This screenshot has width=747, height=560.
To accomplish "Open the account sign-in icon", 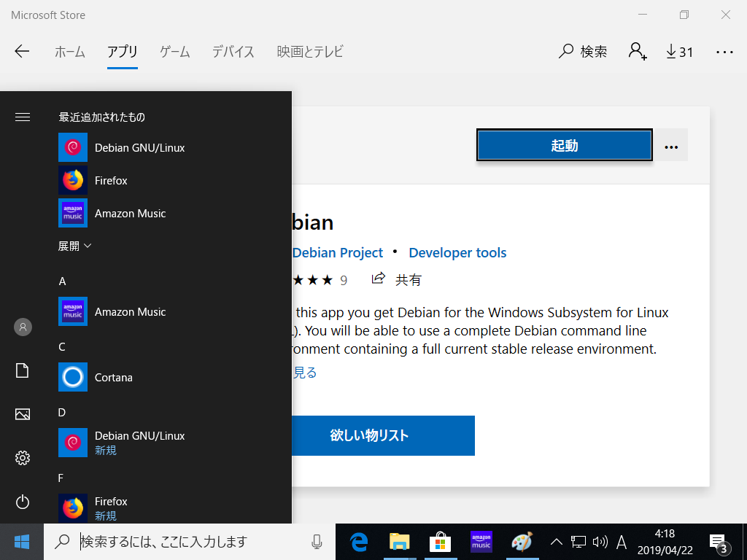I will [x=637, y=52].
